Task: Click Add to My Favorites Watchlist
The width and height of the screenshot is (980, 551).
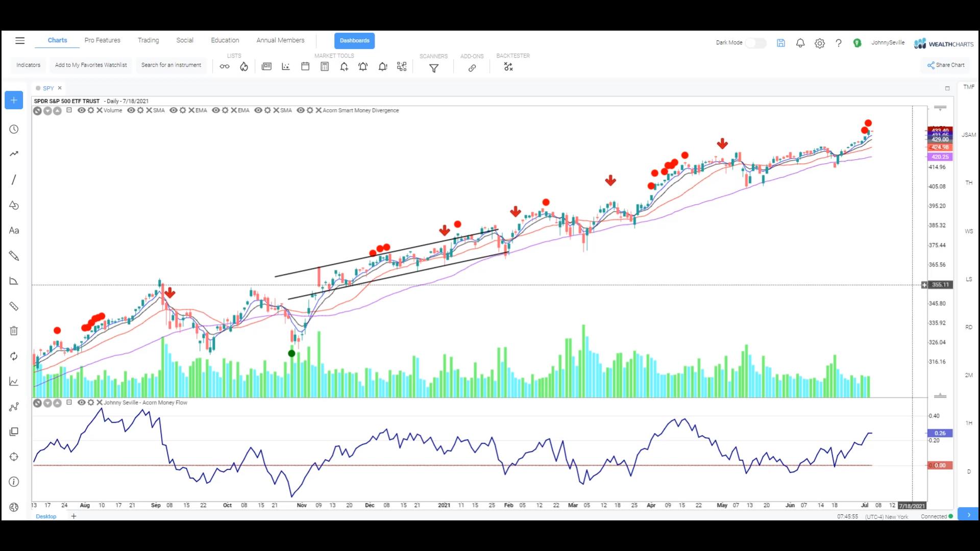Action: pyautogui.click(x=91, y=65)
